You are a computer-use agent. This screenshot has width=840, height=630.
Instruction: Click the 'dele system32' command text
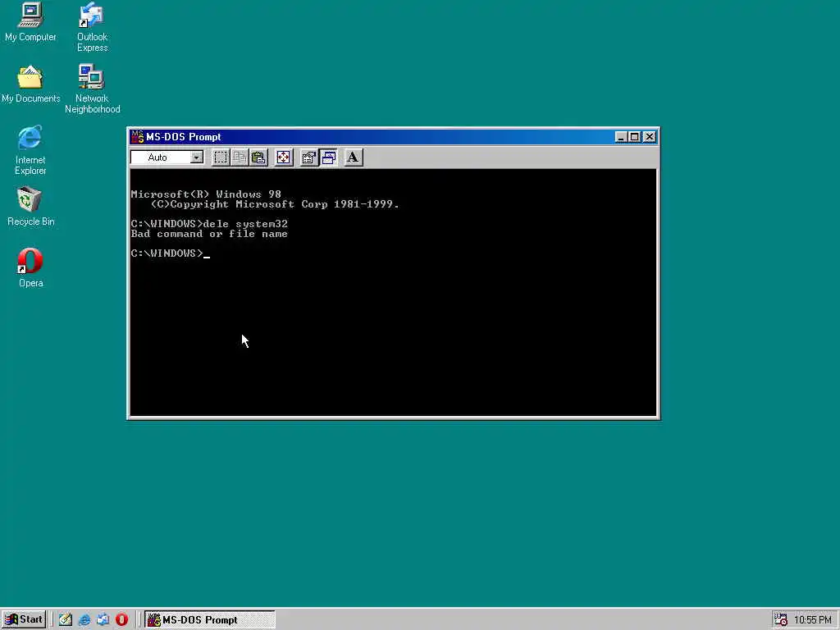245,224
